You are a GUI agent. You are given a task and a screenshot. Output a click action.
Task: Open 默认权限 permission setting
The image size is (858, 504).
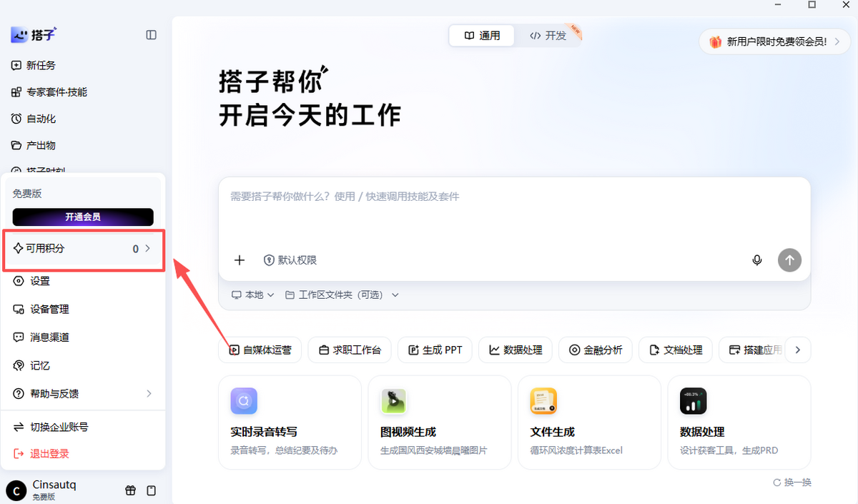(290, 260)
